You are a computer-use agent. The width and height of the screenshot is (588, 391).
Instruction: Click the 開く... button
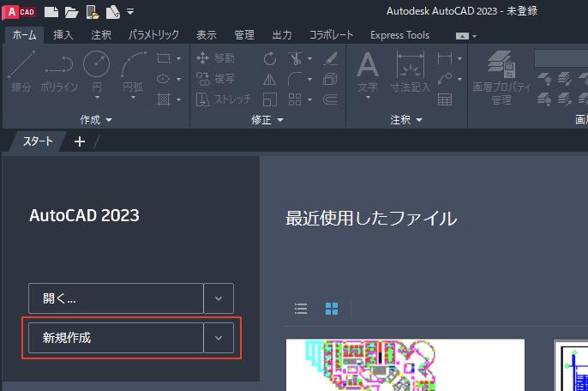(116, 298)
